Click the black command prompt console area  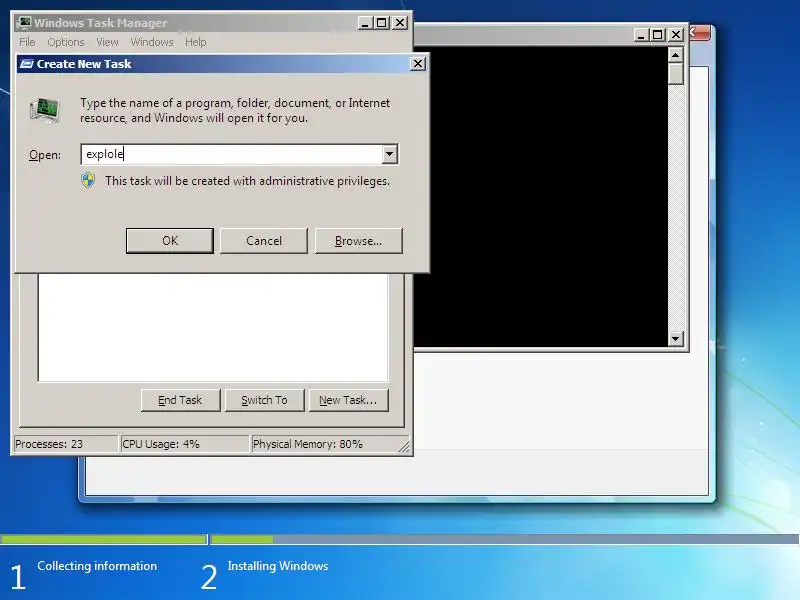click(x=541, y=196)
